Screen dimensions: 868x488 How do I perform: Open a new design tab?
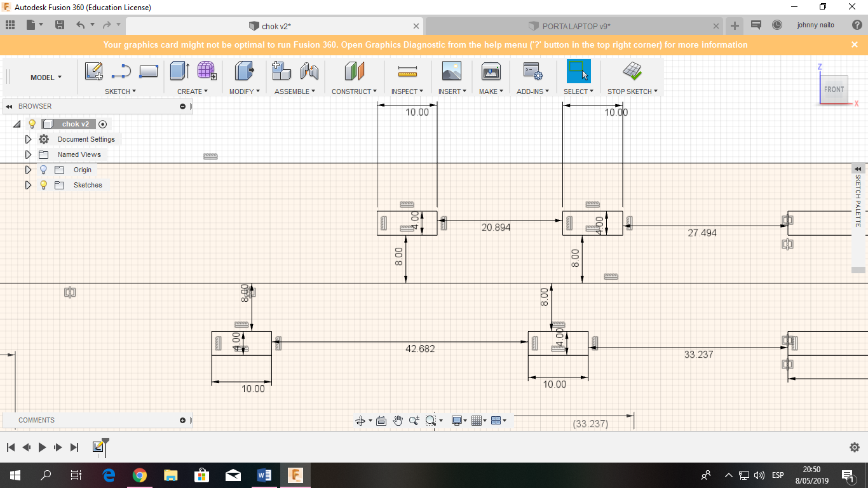(735, 25)
